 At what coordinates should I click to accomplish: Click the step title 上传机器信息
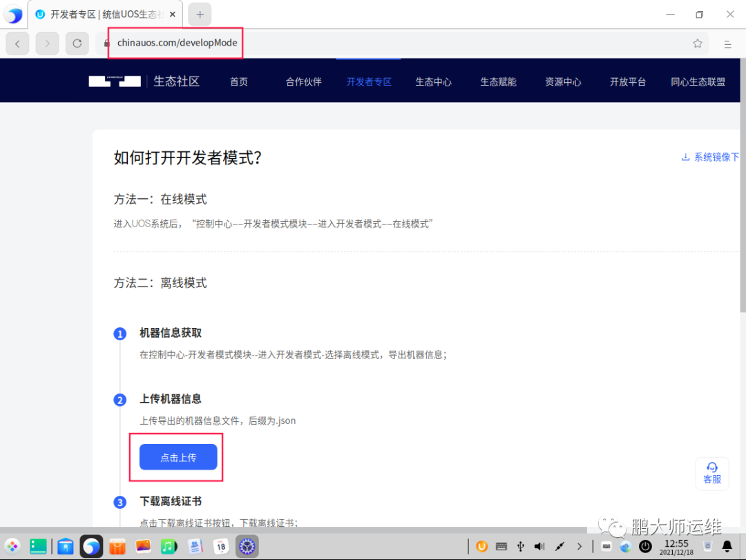tap(171, 398)
